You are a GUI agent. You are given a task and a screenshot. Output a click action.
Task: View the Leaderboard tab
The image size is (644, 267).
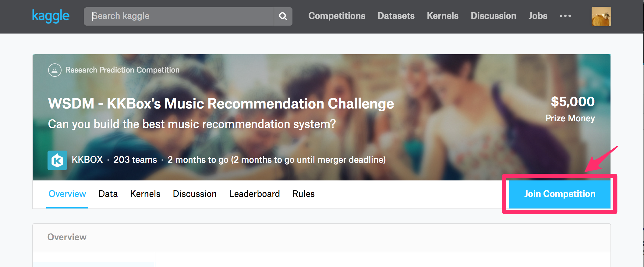tap(254, 194)
